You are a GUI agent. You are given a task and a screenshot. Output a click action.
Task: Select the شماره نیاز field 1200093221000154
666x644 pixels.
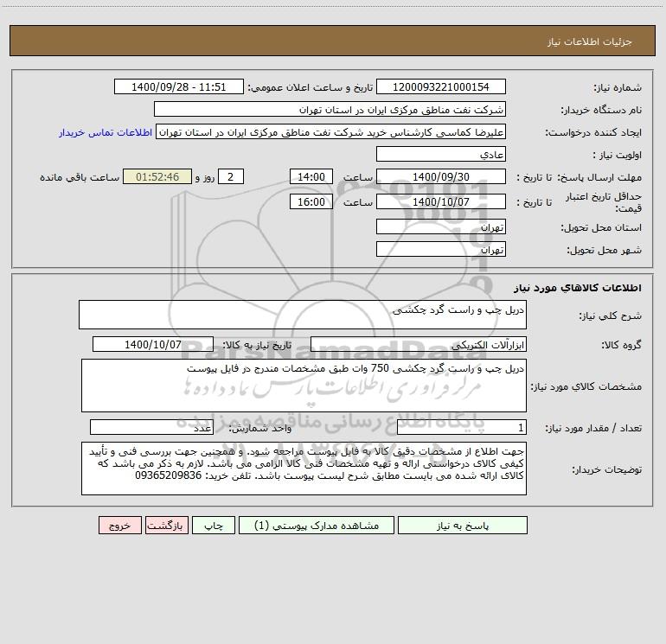(x=441, y=86)
